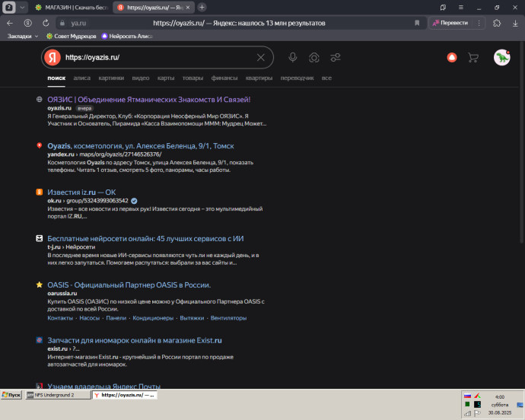Open Узнаем владельца Яндекс Почты result

tap(103, 386)
